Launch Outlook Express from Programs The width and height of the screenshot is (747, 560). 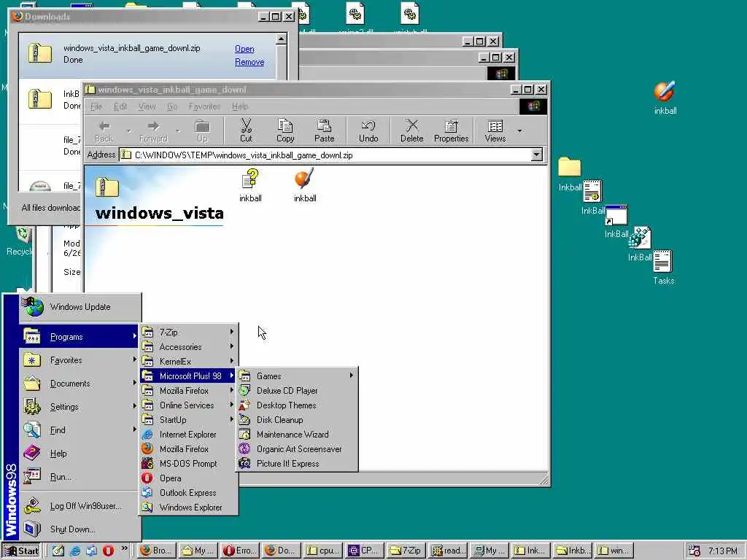point(189,493)
